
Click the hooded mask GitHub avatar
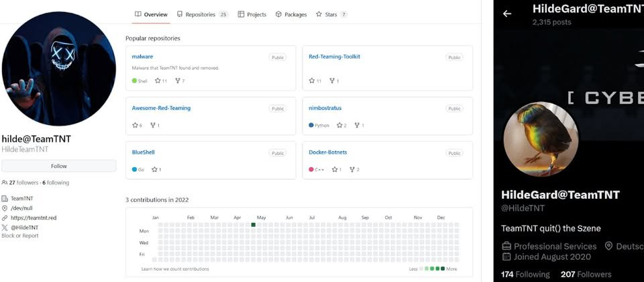click(x=59, y=68)
